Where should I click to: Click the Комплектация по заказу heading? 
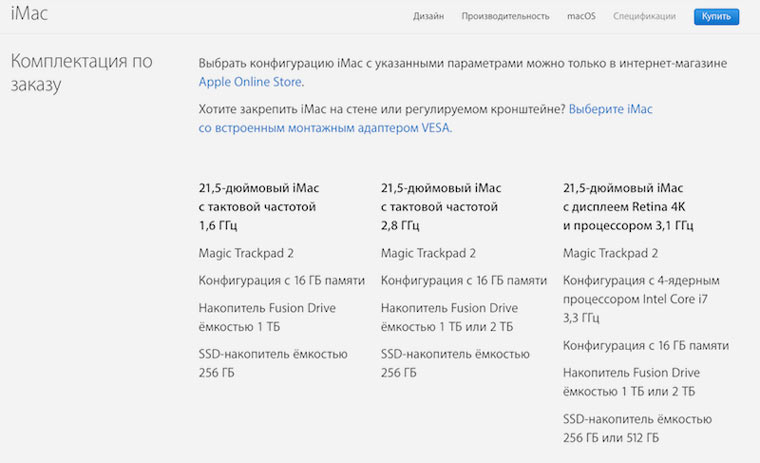[81, 72]
